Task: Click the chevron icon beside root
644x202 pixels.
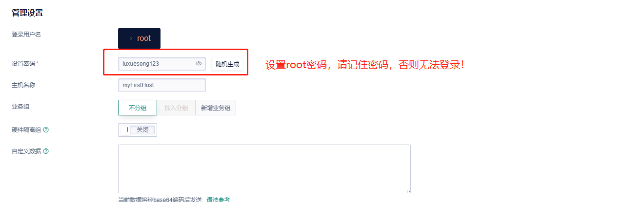Action: [x=130, y=38]
